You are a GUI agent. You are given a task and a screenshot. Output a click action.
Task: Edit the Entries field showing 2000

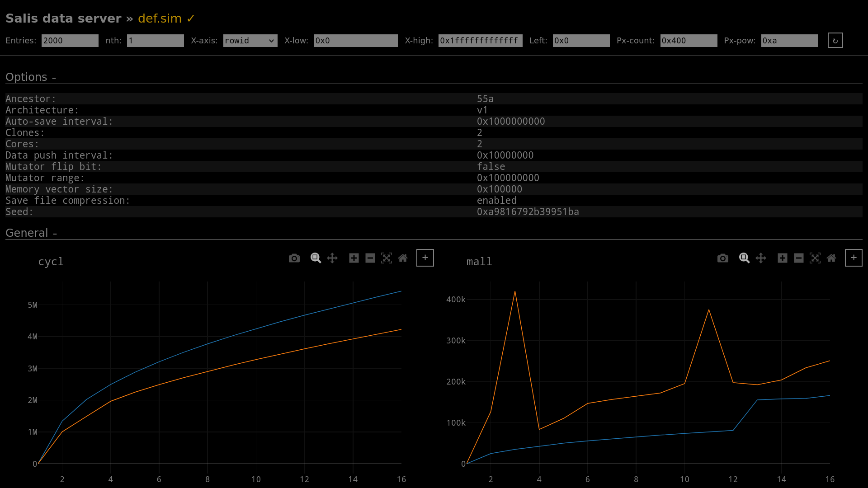[70, 41]
